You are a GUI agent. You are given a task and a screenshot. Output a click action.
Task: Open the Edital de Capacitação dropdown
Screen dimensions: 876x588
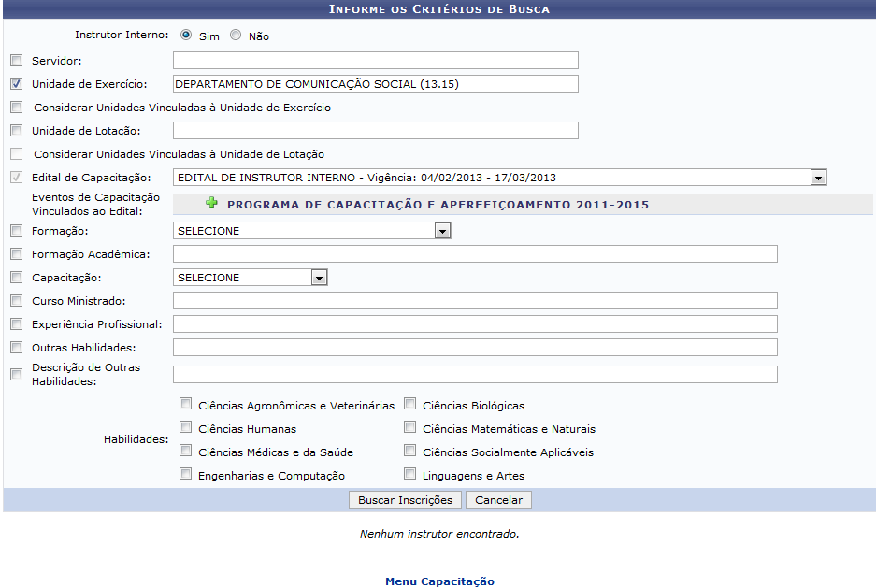tap(818, 178)
